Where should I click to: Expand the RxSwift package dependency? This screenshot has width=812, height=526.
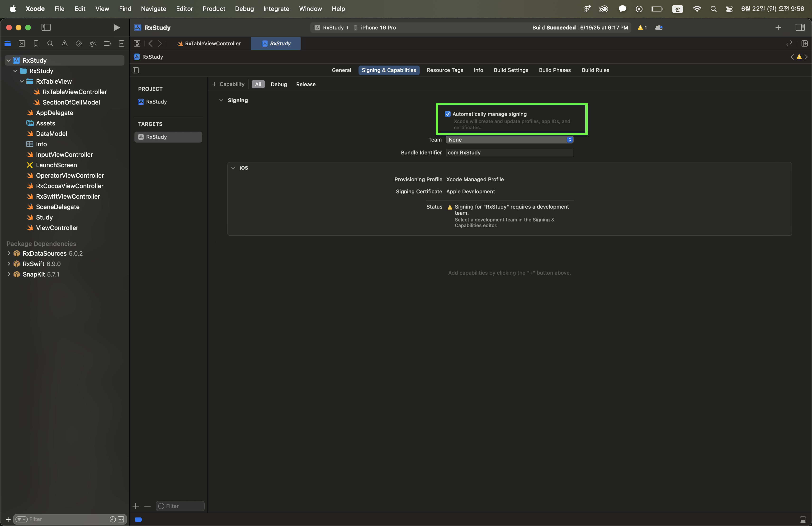[x=9, y=264]
